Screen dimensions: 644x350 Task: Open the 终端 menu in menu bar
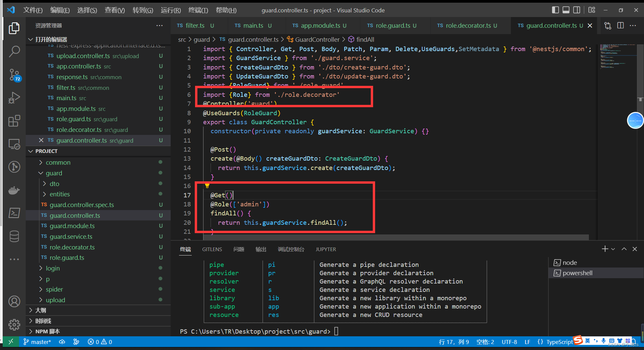tap(198, 10)
